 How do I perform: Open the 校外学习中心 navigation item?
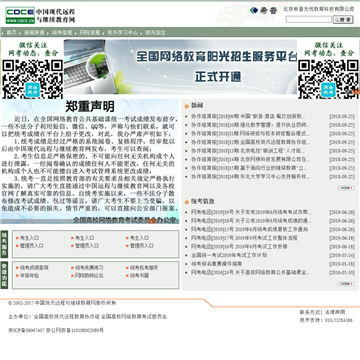pyautogui.click(x=122, y=33)
